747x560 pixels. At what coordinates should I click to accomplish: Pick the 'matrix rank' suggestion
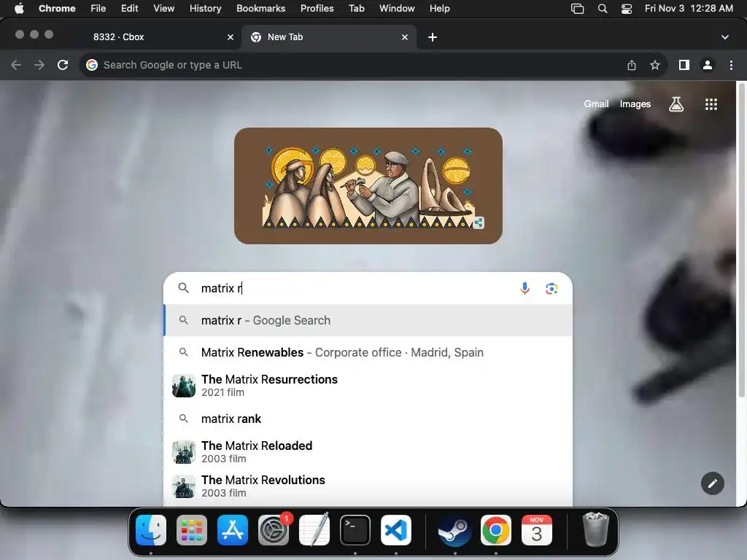tap(368, 419)
